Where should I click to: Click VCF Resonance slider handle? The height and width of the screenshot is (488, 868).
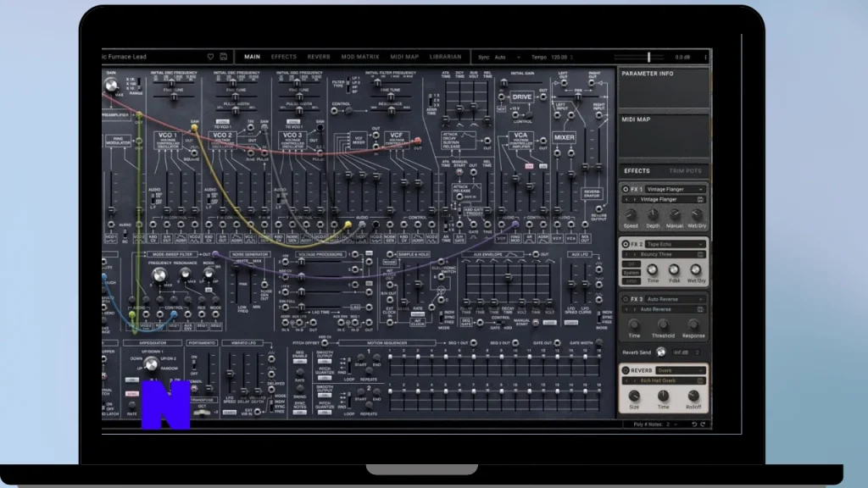[x=391, y=111]
